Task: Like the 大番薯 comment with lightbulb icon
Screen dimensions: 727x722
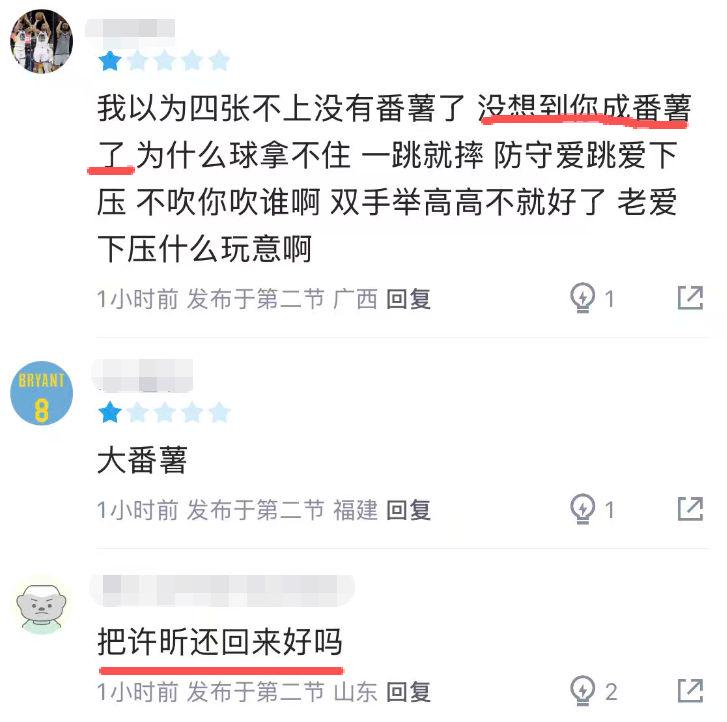Action: [582, 509]
